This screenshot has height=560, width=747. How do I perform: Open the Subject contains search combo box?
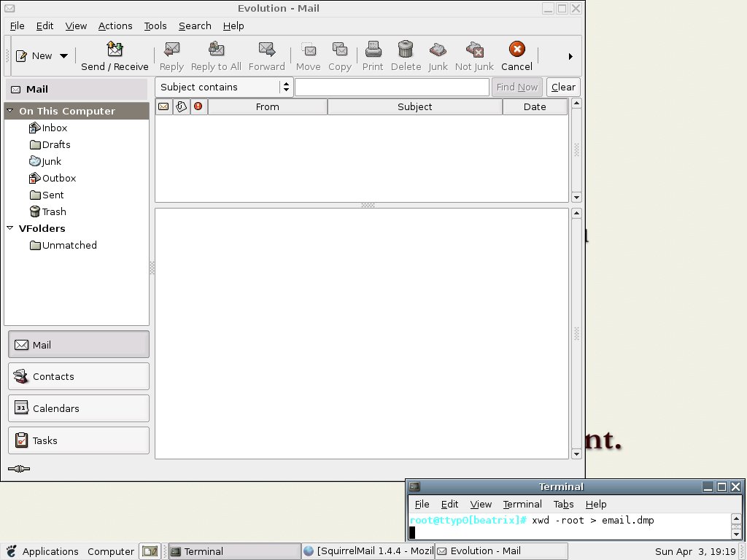224,87
